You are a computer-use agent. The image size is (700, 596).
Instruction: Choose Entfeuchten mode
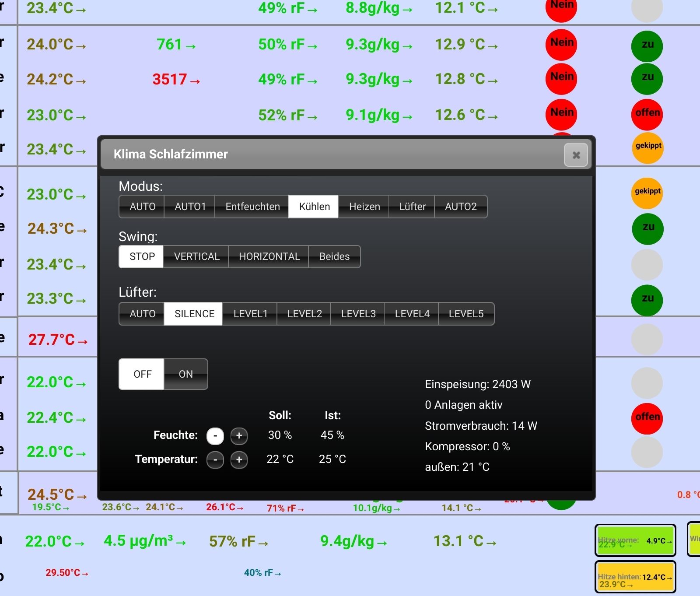click(x=252, y=207)
